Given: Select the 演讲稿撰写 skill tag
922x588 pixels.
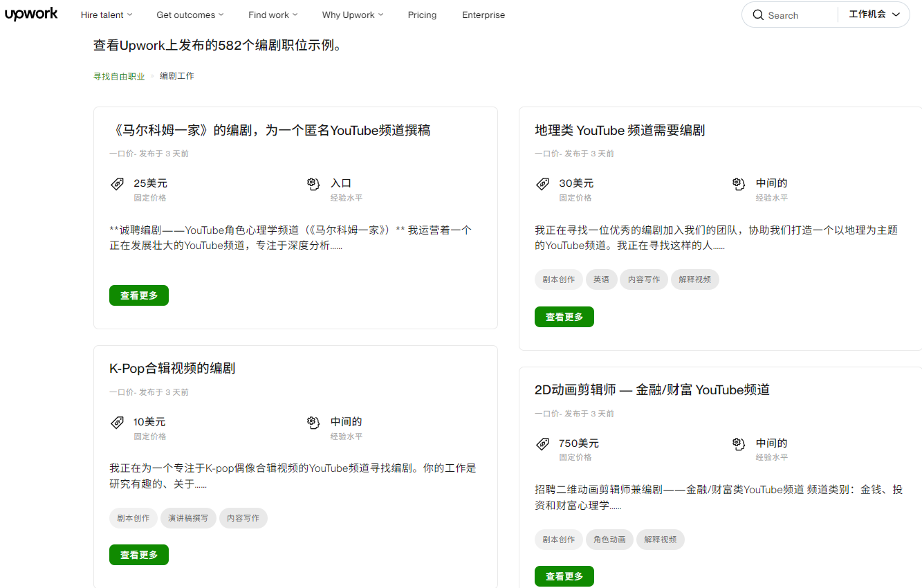Looking at the screenshot, I should (x=189, y=518).
